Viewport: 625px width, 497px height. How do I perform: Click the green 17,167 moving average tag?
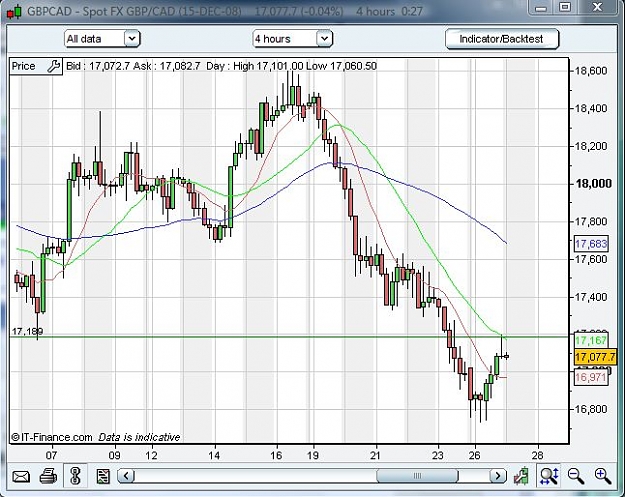click(x=591, y=340)
